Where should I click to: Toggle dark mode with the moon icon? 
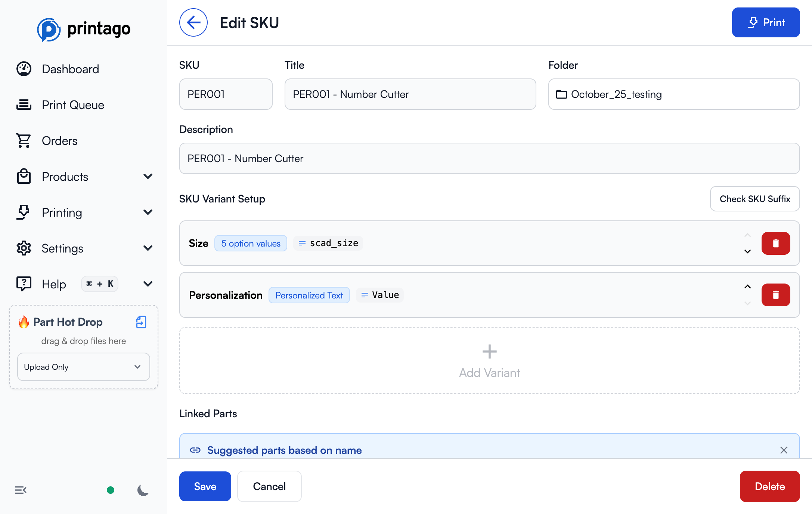[143, 490]
